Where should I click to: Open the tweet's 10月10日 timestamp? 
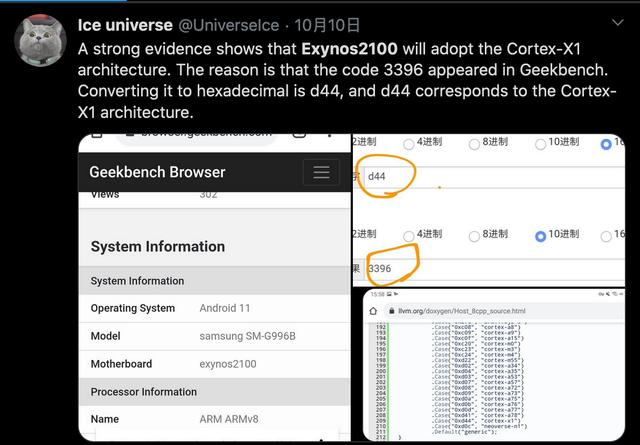point(327,25)
